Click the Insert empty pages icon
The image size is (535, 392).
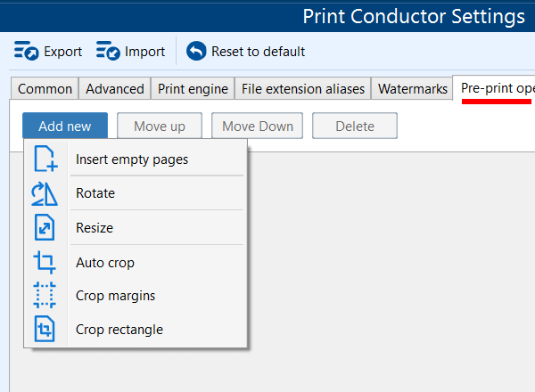pos(45,159)
